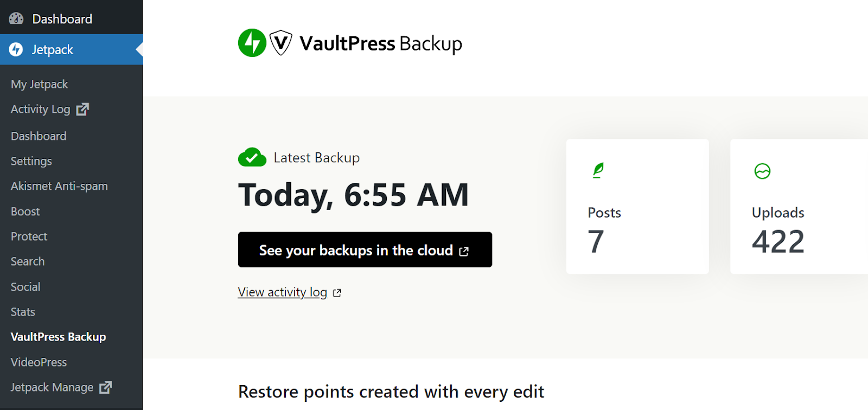The height and width of the screenshot is (410, 868).
Task: Click the Dashboard gauge icon in the sidebar
Action: pos(15,18)
